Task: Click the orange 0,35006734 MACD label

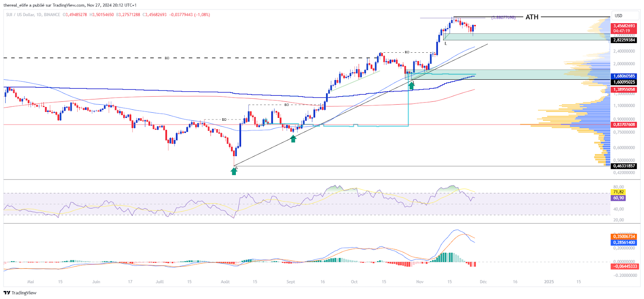Action: (624, 237)
